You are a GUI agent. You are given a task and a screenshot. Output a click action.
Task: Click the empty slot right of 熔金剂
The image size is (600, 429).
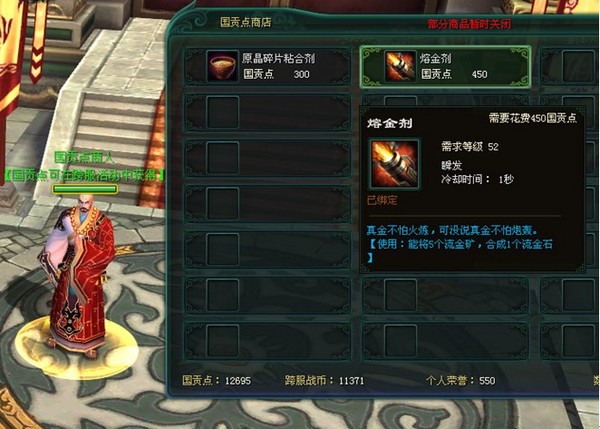578,67
